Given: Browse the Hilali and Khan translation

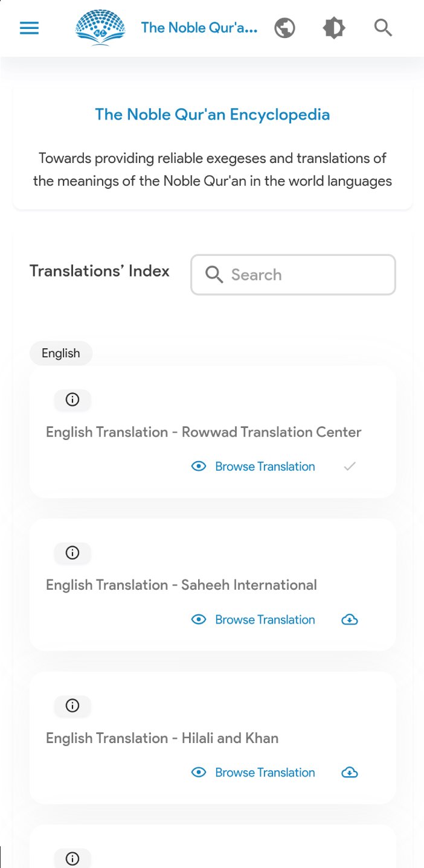Looking at the screenshot, I should tap(253, 773).
